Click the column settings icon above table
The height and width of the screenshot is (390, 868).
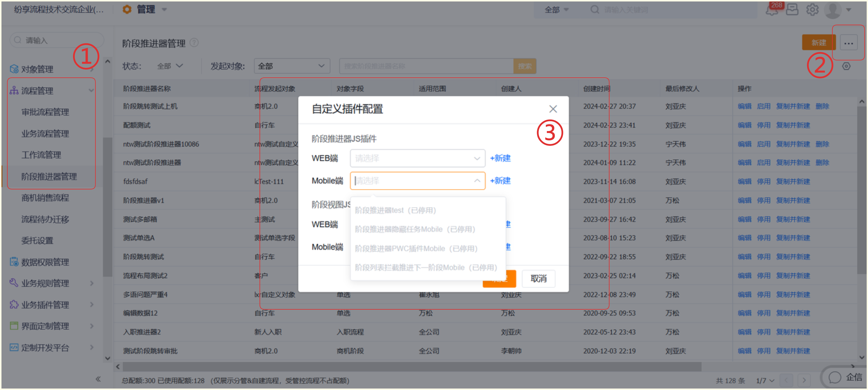point(846,66)
